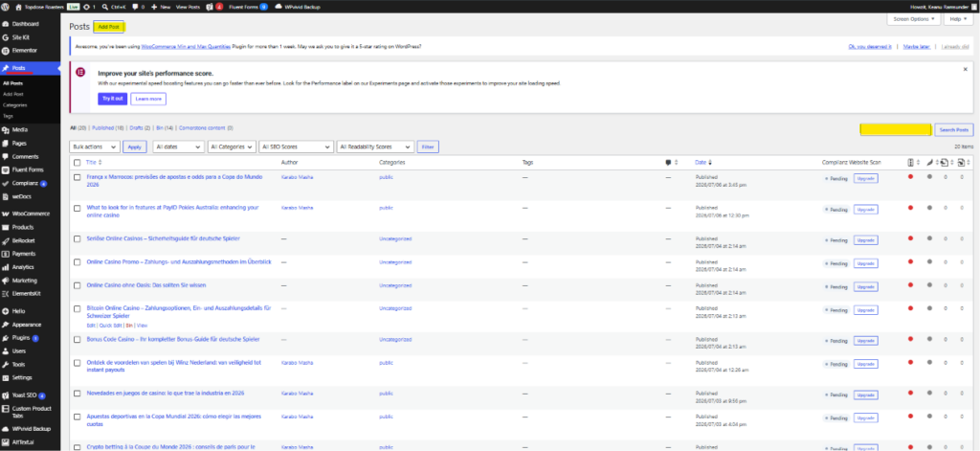Dismiss the Elementor performance notice with X
The image size is (980, 451).
[965, 69]
